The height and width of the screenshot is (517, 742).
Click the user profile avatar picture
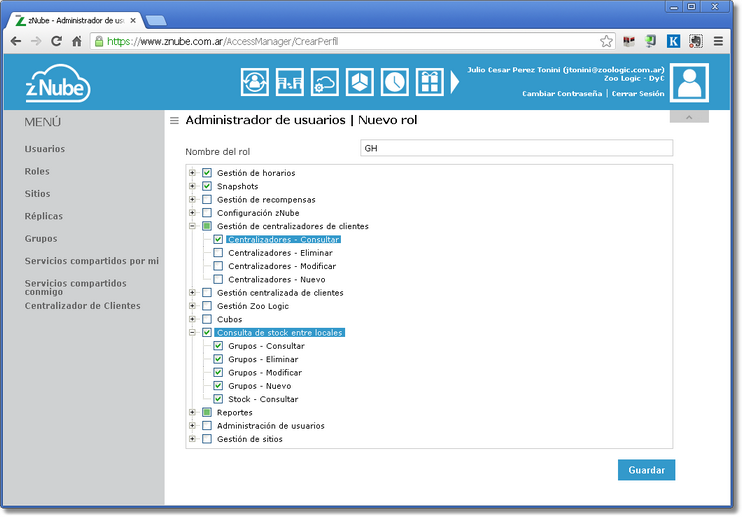point(689,83)
